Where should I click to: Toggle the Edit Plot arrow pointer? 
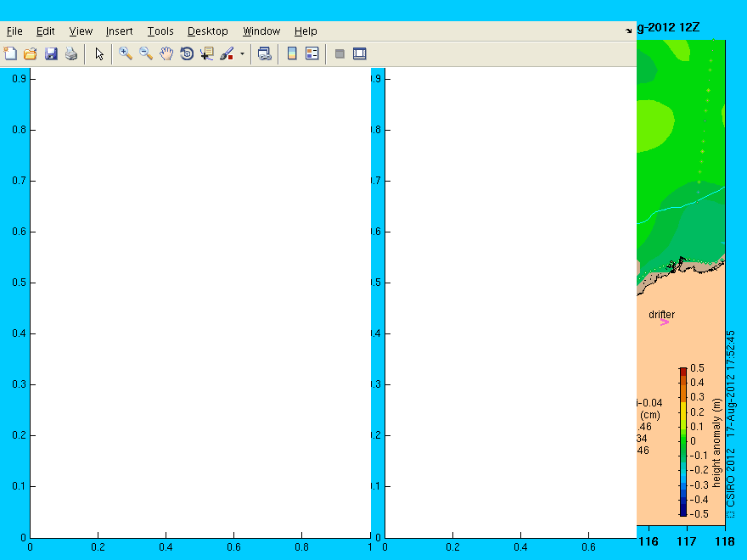[99, 53]
